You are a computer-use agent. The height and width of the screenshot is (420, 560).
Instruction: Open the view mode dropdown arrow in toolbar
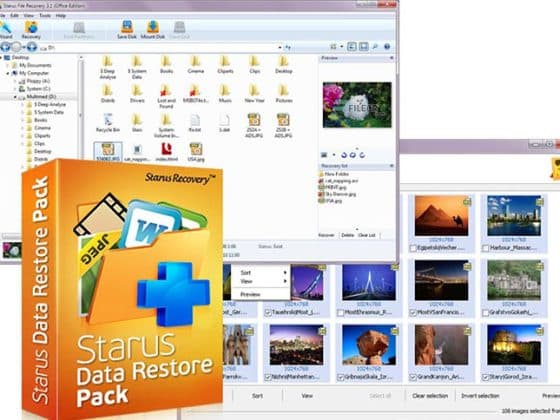342,47
